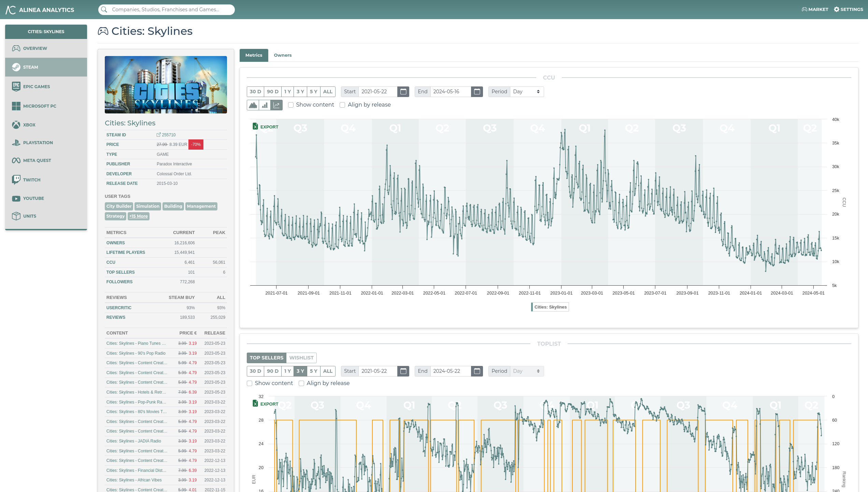The width and height of the screenshot is (868, 492).
Task: Set Toplist range to 30 D
Action: tap(255, 371)
